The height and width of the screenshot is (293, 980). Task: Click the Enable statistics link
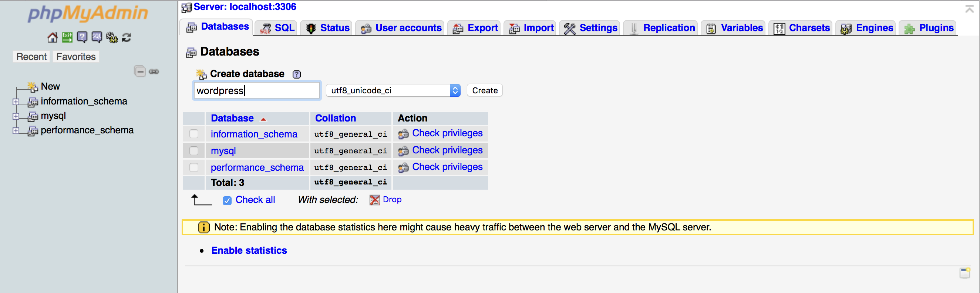[249, 251]
